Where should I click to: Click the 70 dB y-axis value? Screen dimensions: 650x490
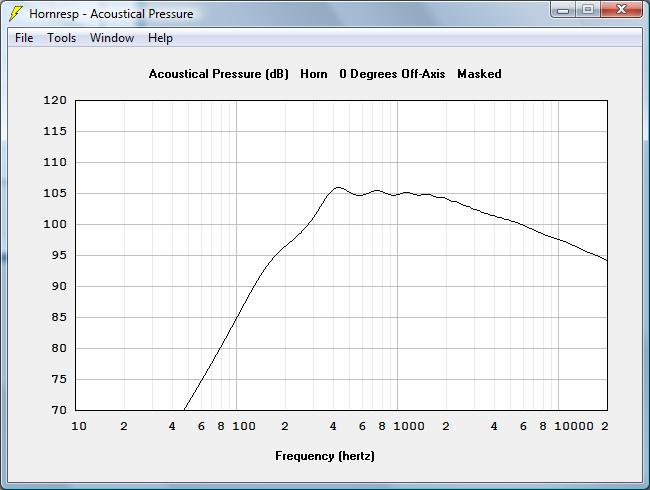pos(59,410)
